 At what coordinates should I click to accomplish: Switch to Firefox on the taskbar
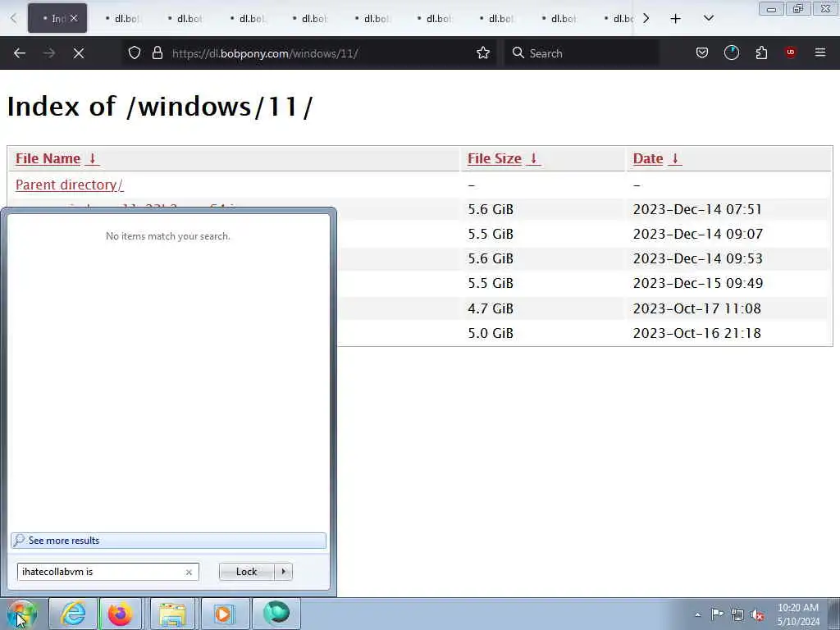(121, 614)
